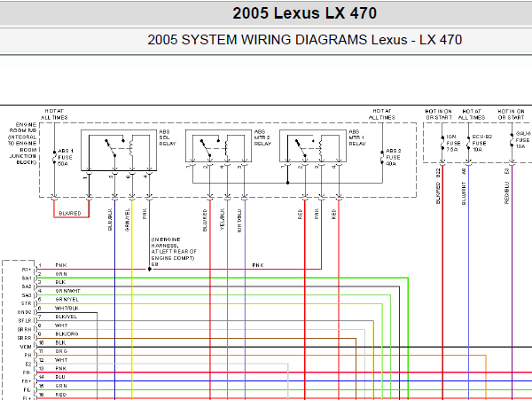532x400 pixels.
Task: Select the 'ABS 1 FUSE 50A' label
Action: tap(65, 157)
